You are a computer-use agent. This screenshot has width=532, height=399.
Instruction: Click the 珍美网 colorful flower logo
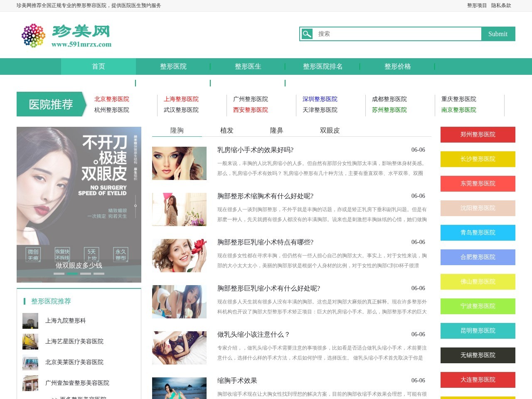tap(33, 35)
